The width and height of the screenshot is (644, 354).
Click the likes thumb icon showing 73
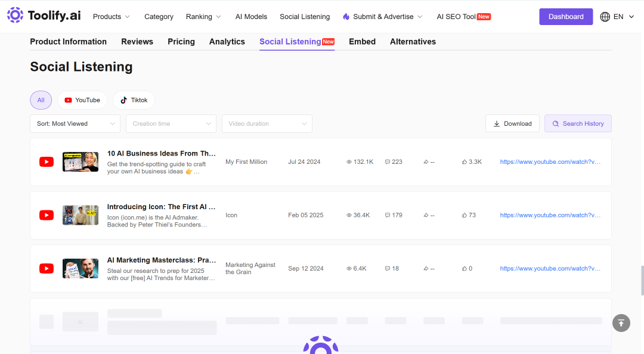(x=465, y=215)
